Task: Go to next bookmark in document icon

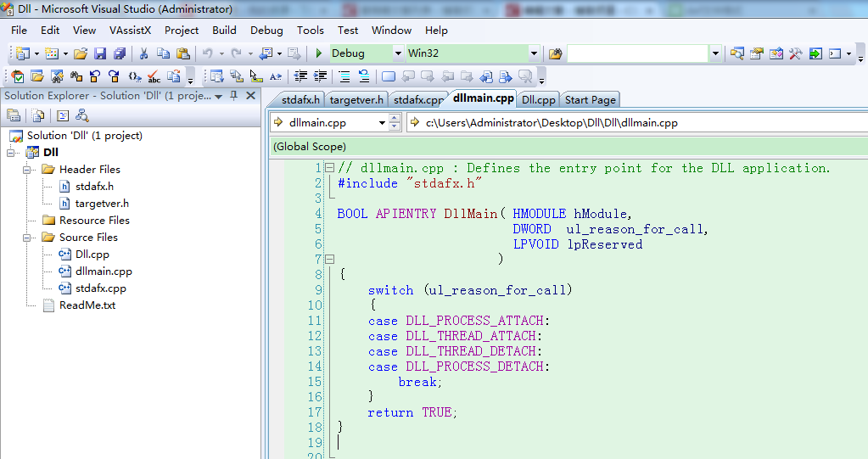Action: [506, 76]
